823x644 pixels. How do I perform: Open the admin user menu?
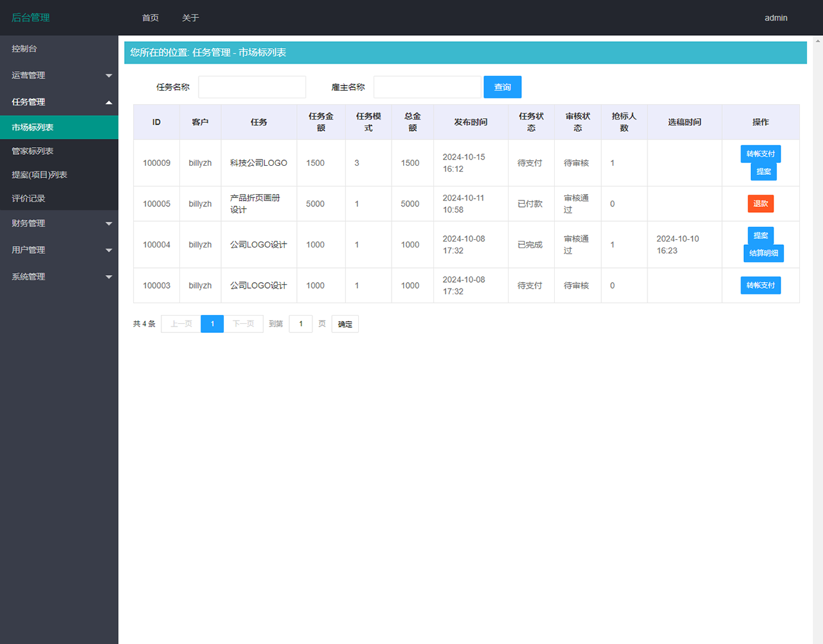(776, 18)
